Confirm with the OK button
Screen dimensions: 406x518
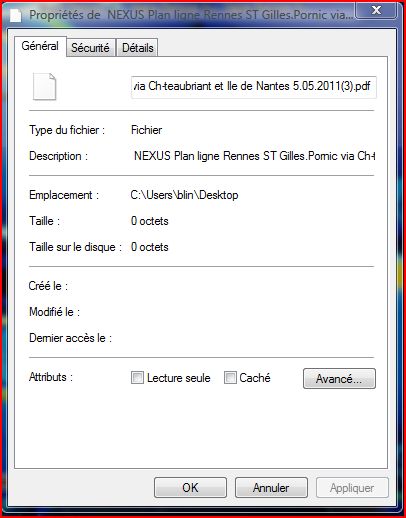pos(190,488)
